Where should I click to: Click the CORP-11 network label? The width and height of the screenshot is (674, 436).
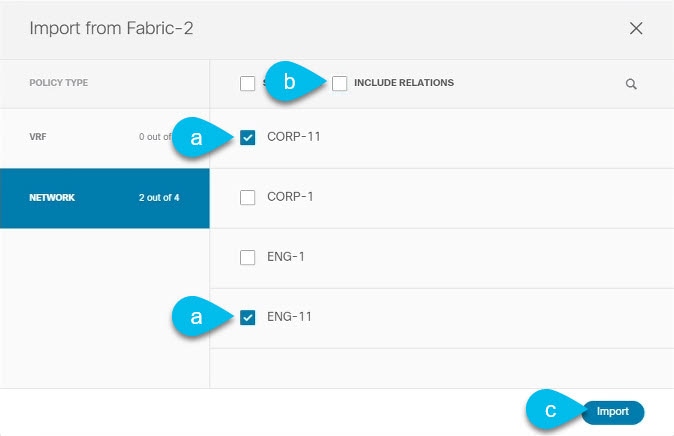point(294,137)
